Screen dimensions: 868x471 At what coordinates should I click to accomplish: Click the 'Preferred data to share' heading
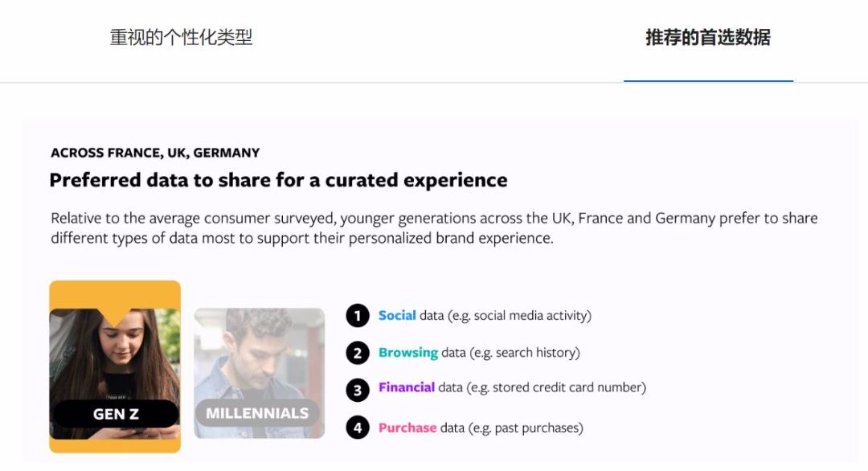click(278, 180)
